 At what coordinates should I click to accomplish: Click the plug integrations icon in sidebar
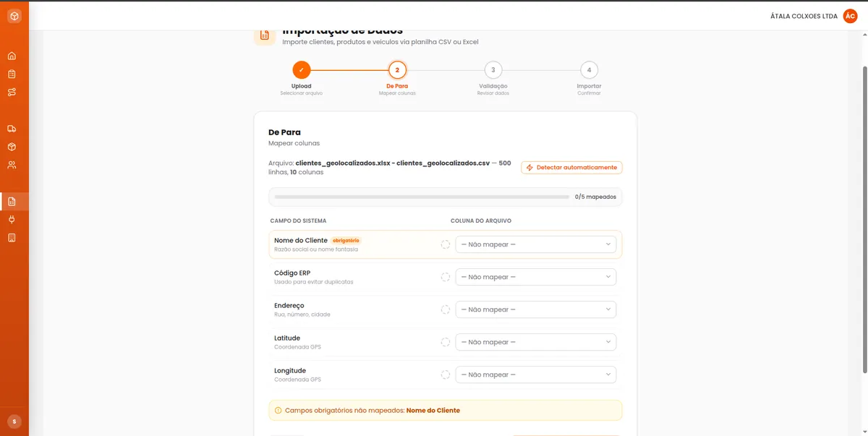click(x=12, y=220)
